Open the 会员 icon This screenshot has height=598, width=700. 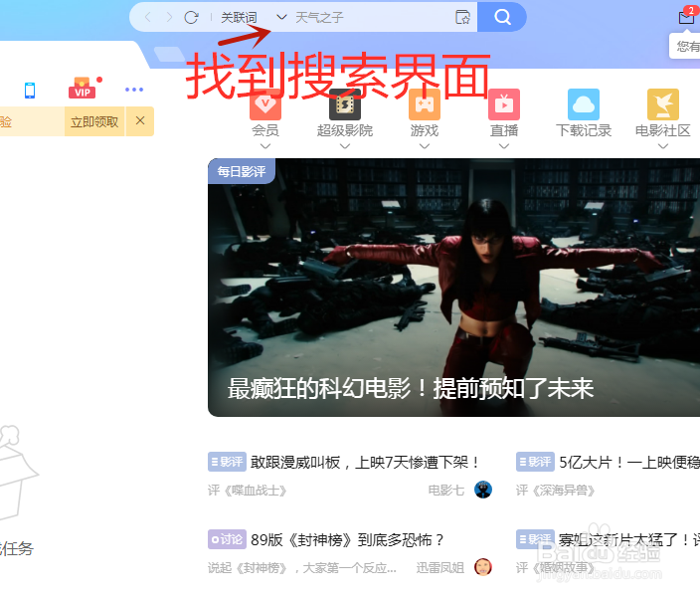click(x=265, y=104)
